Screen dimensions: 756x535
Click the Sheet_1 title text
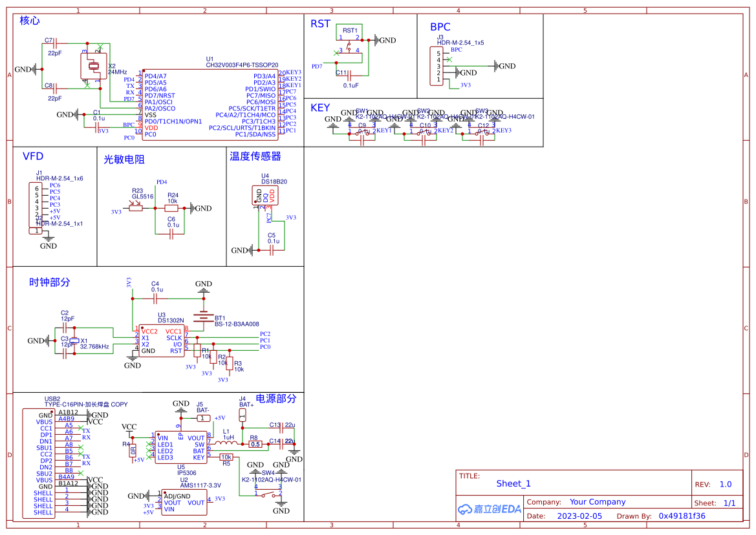[513, 483]
